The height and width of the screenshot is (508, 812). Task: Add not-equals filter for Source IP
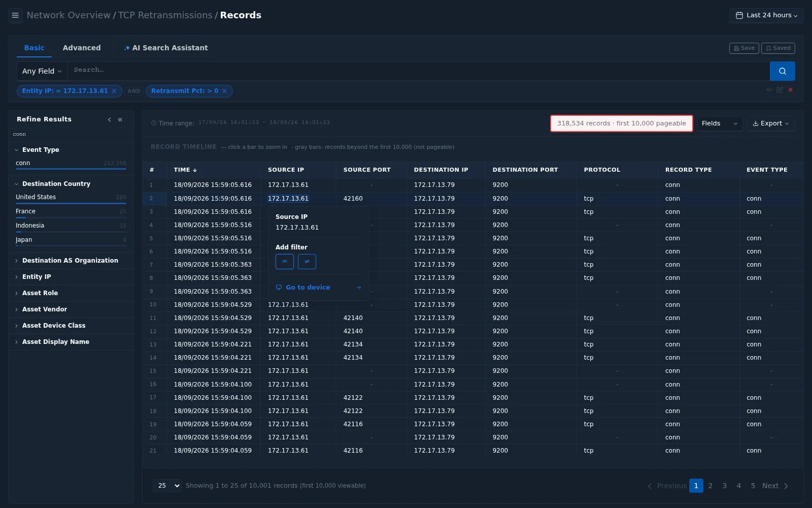pyautogui.click(x=307, y=262)
